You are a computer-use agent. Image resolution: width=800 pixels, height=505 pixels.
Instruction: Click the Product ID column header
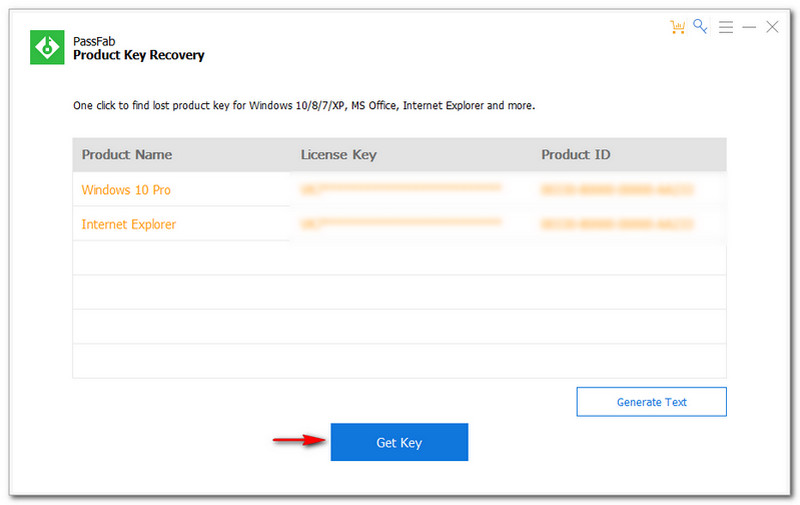575,155
